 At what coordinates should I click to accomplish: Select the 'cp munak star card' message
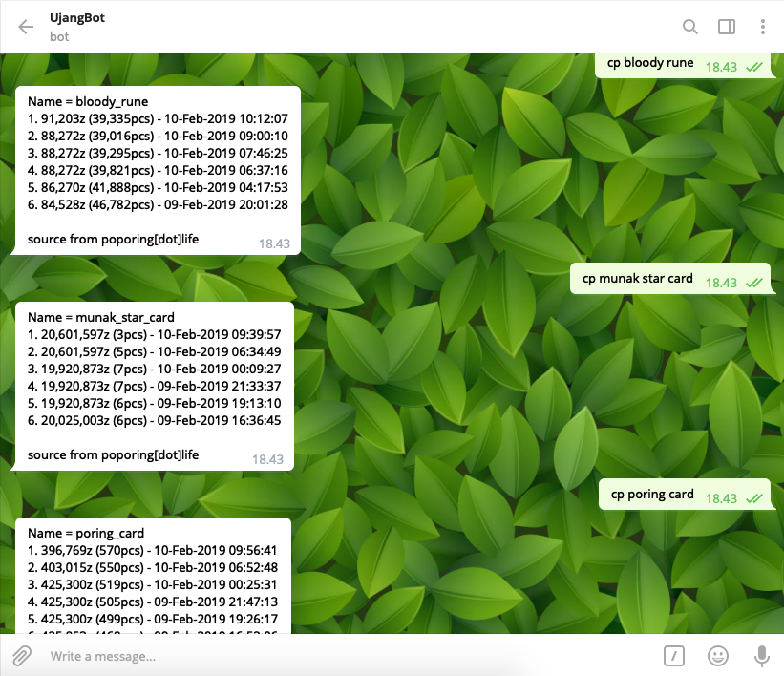[670, 279]
